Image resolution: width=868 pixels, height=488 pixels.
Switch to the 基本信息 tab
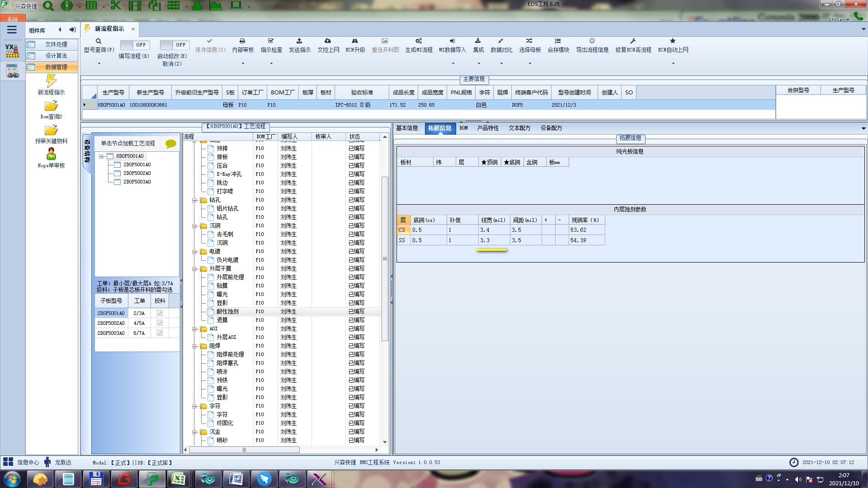point(407,128)
